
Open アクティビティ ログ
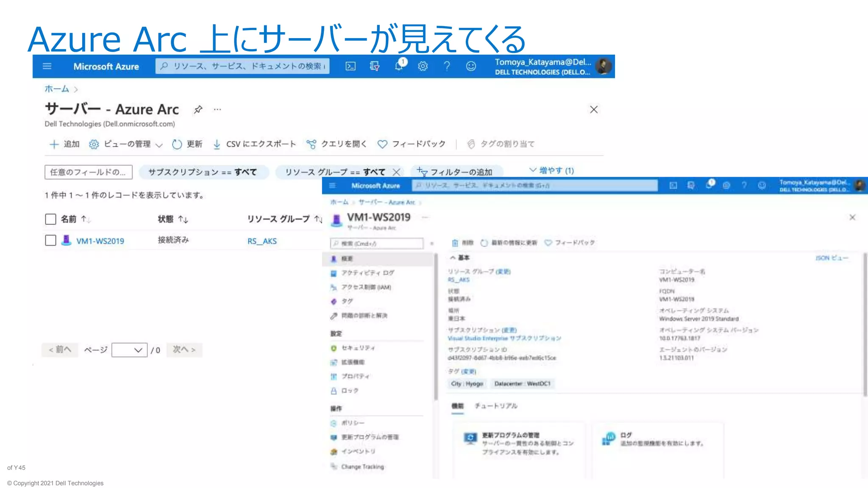click(363, 273)
